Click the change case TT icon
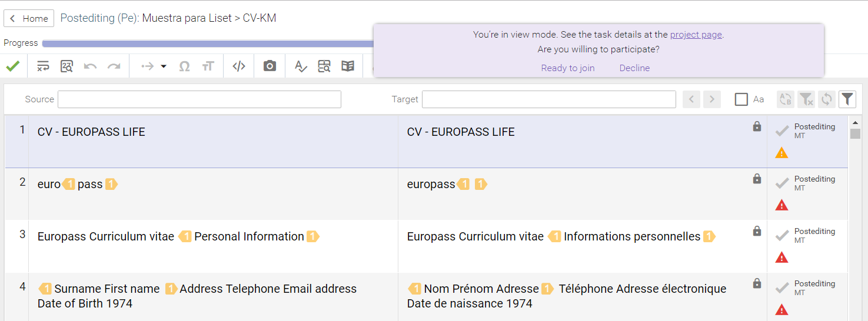 point(208,66)
